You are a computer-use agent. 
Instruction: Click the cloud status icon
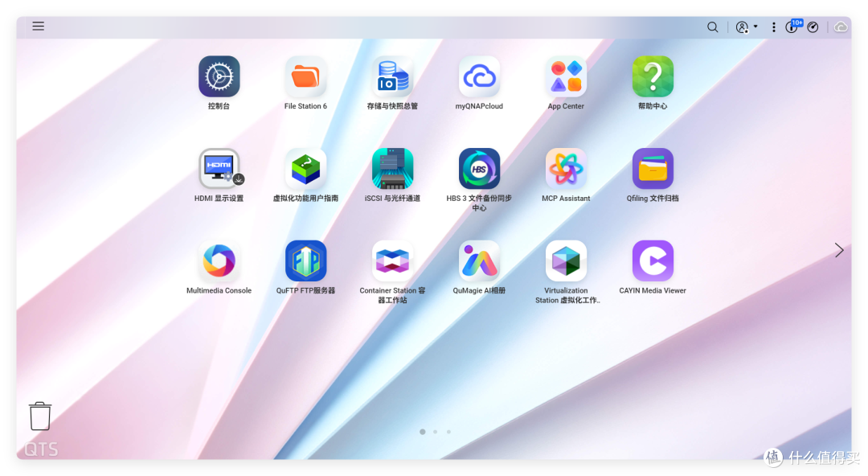[x=841, y=27]
